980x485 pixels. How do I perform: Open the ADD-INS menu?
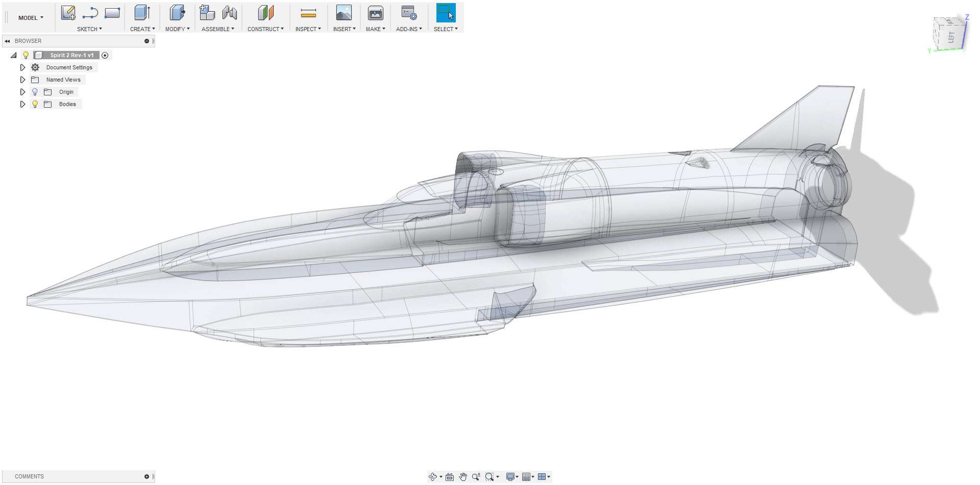(x=409, y=29)
